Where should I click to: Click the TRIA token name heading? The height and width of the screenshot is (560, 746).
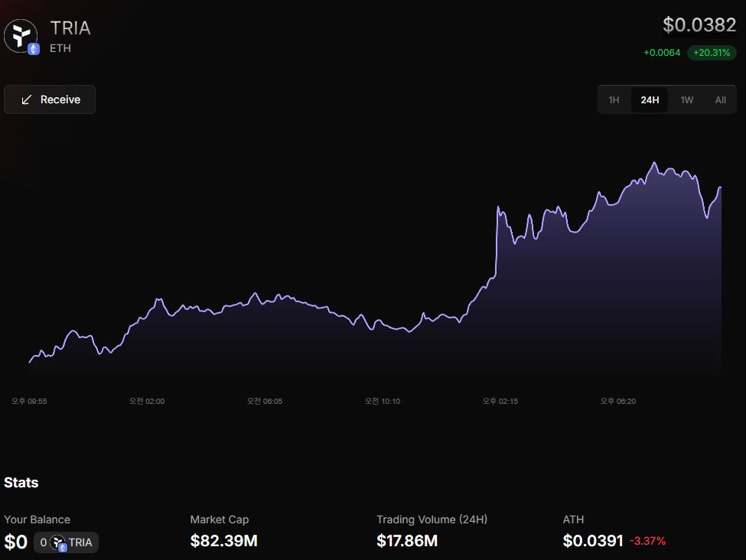coord(70,28)
